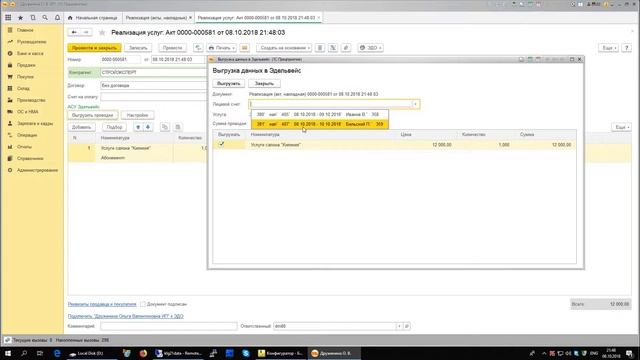
Task: Open help question mark button
Action: pyautogui.click(x=627, y=48)
